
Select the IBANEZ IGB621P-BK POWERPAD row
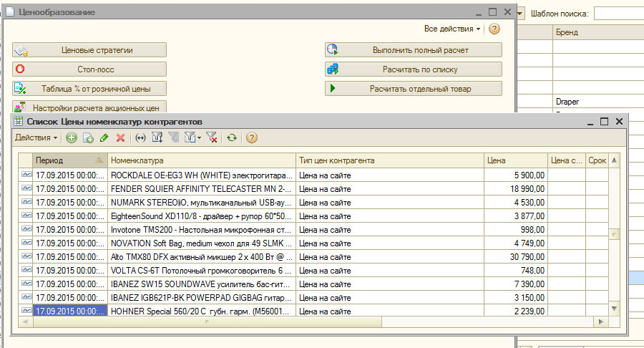pyautogui.click(x=313, y=297)
